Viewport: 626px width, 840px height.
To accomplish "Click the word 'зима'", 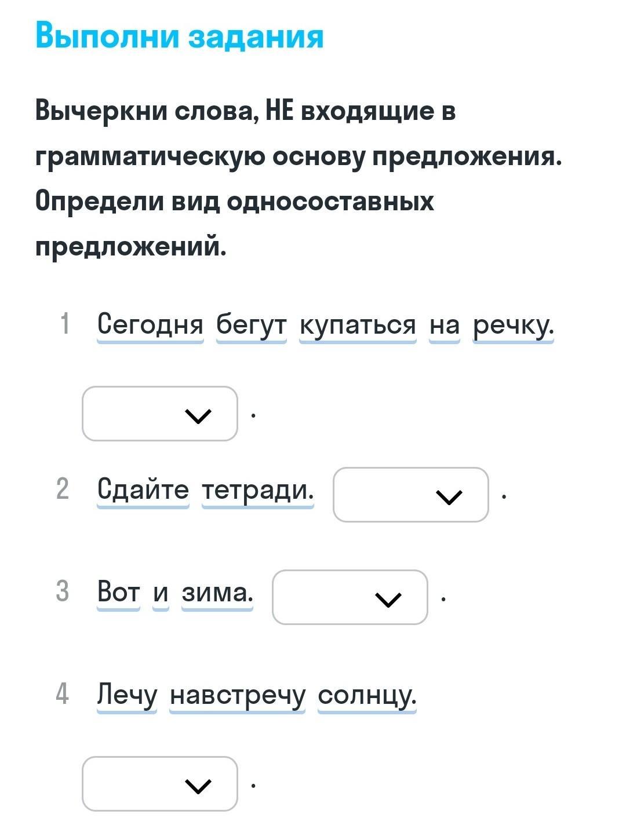I will click(x=217, y=592).
